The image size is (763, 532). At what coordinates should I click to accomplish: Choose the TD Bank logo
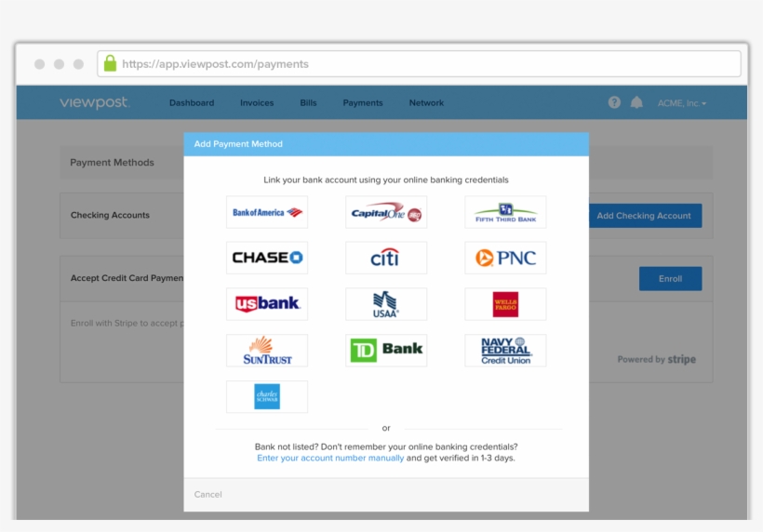click(386, 350)
